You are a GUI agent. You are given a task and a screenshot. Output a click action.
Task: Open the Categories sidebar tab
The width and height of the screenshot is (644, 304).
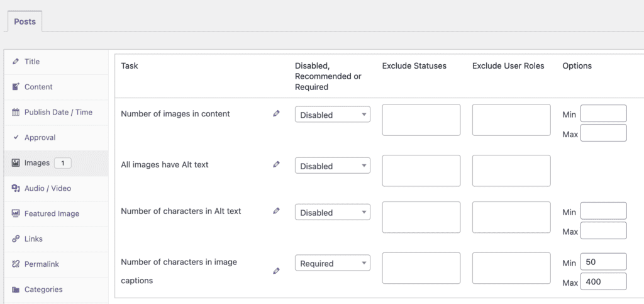pyautogui.click(x=43, y=290)
